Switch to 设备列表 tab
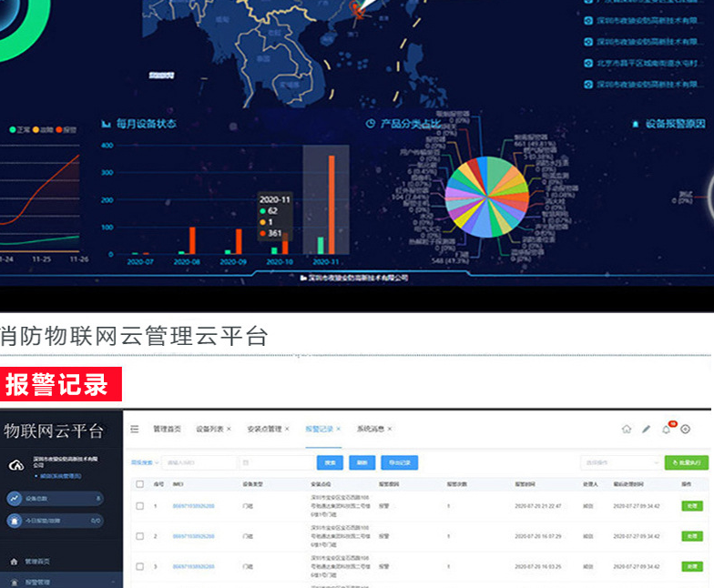This screenshot has width=714, height=588. click(209, 429)
